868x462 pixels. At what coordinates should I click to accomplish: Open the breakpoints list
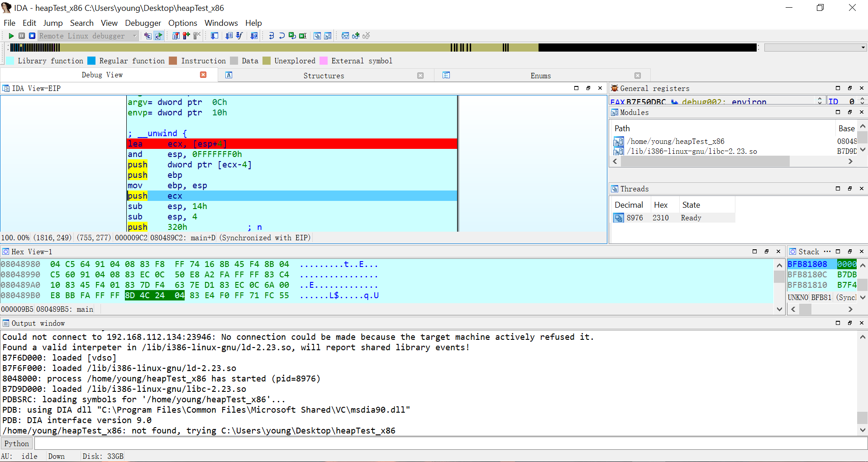click(x=176, y=36)
